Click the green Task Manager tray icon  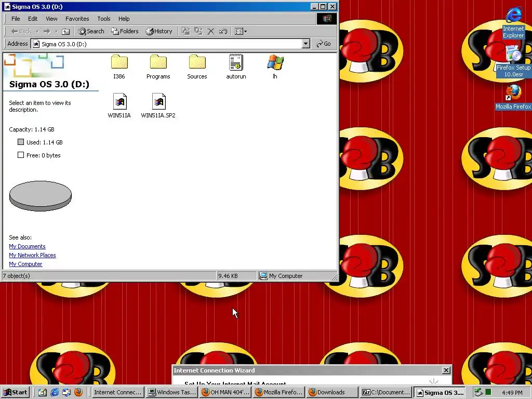(x=488, y=392)
